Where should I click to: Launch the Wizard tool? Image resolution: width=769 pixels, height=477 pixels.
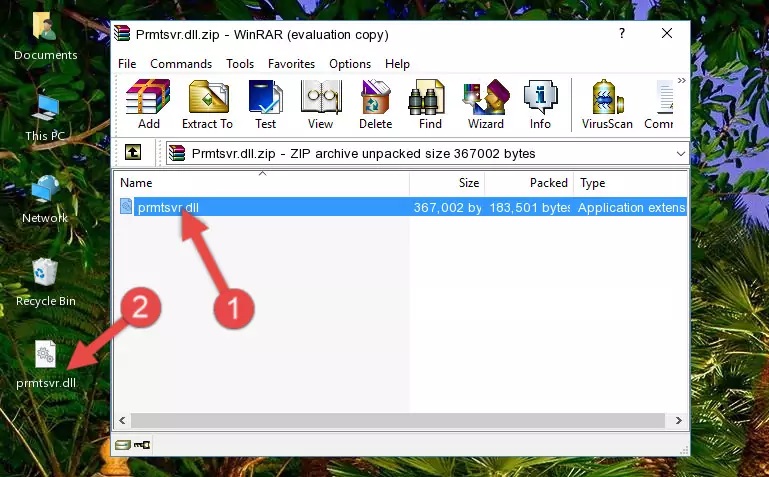pyautogui.click(x=486, y=104)
